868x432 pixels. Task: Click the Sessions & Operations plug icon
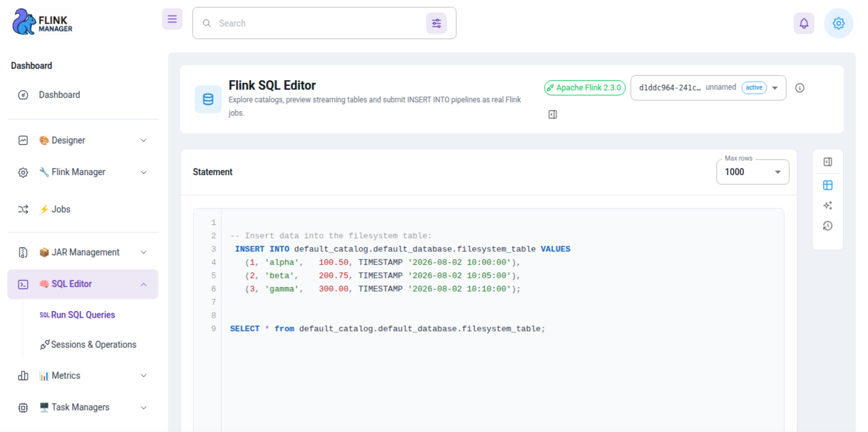click(x=45, y=344)
